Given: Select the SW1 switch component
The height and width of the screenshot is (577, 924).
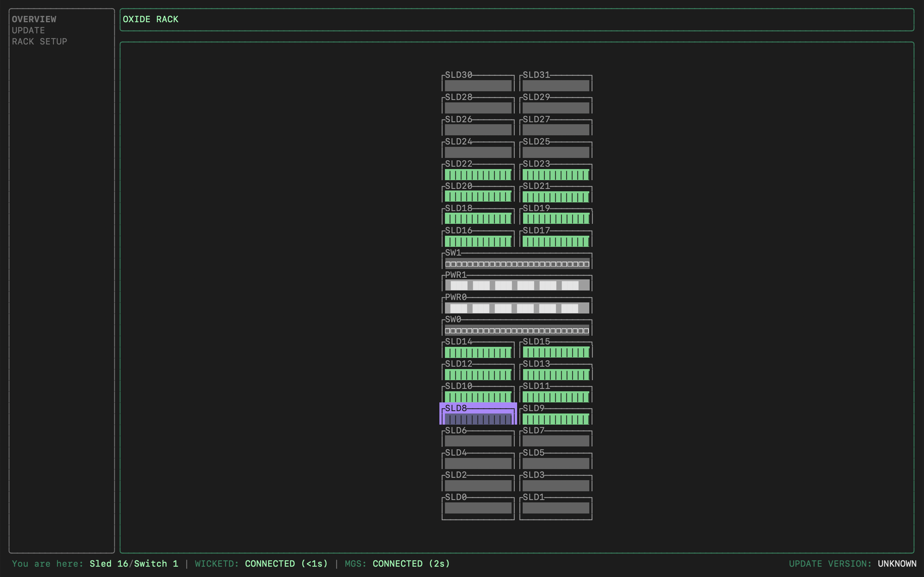Looking at the screenshot, I should click(517, 263).
